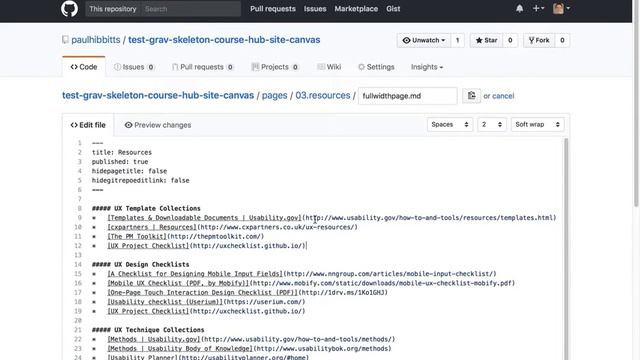Click the '[Mobile UX Checklist (PDF, by Mobify)]' text

[178, 283]
